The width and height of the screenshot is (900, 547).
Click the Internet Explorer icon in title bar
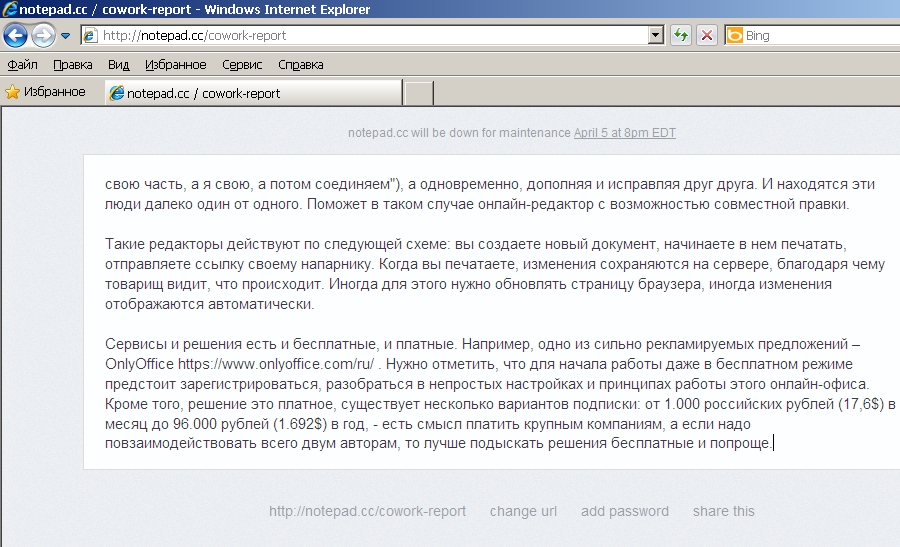pyautogui.click(x=10, y=9)
